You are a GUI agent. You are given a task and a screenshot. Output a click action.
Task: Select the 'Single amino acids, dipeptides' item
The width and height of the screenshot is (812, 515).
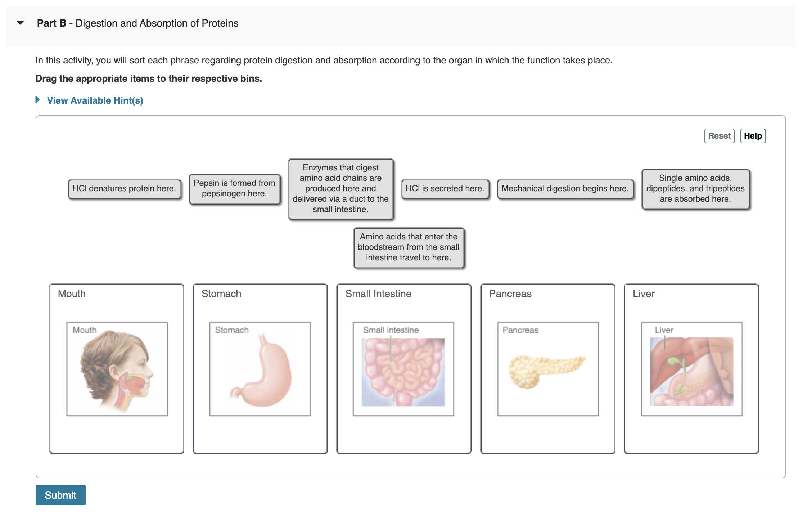(x=695, y=189)
